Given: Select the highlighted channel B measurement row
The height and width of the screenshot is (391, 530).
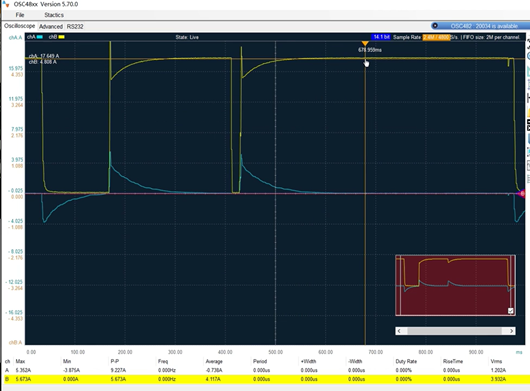Looking at the screenshot, I should [265, 379].
